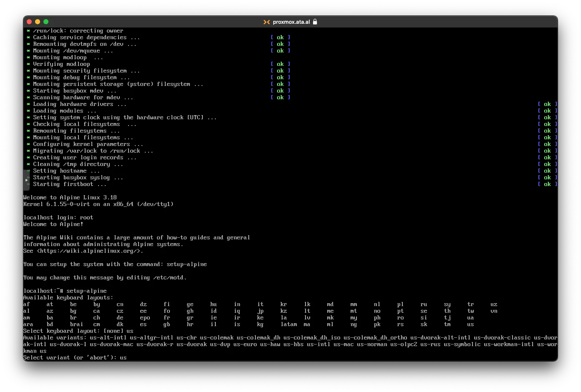This screenshot has height=392, width=581.
Task: Click the 'us-mac' variant
Action: pos(344,344)
